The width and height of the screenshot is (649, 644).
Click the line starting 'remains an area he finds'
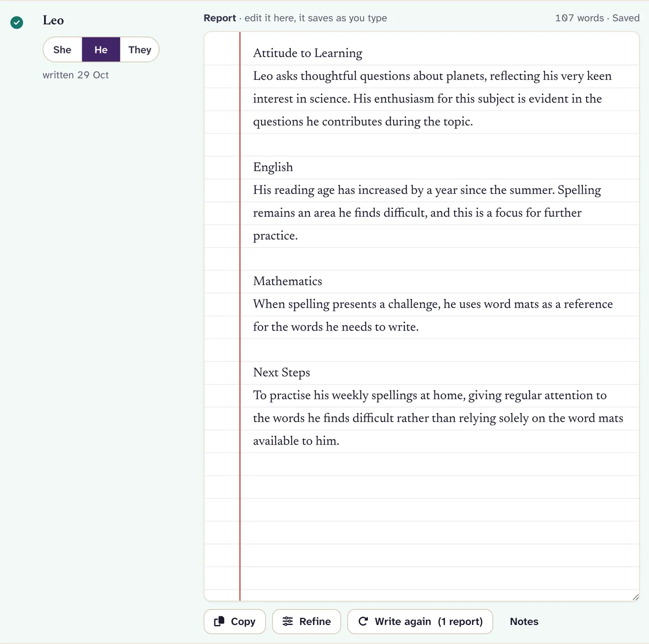[x=417, y=213]
